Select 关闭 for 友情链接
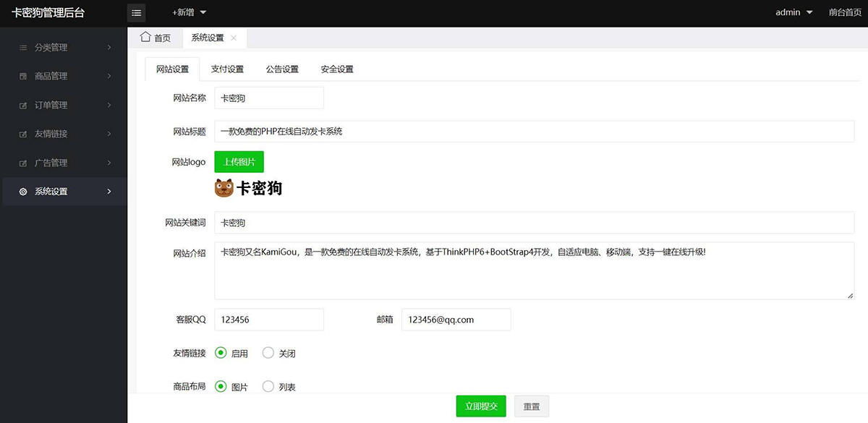Viewport: 868px width, 423px height. point(268,353)
